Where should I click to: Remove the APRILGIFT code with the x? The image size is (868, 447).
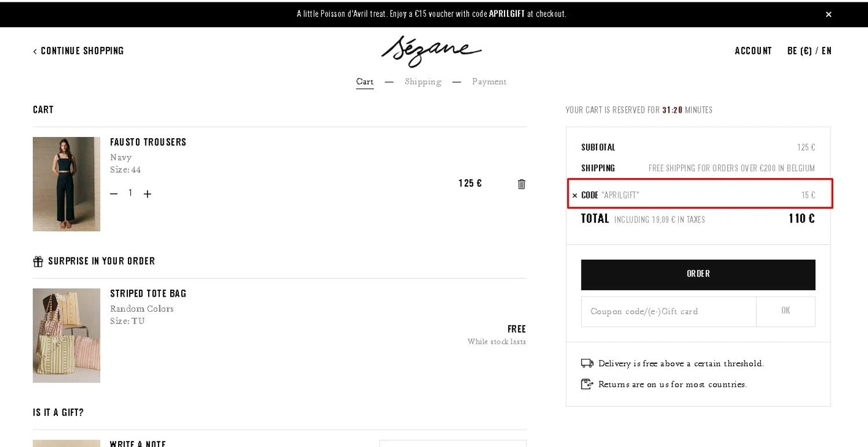pyautogui.click(x=575, y=195)
